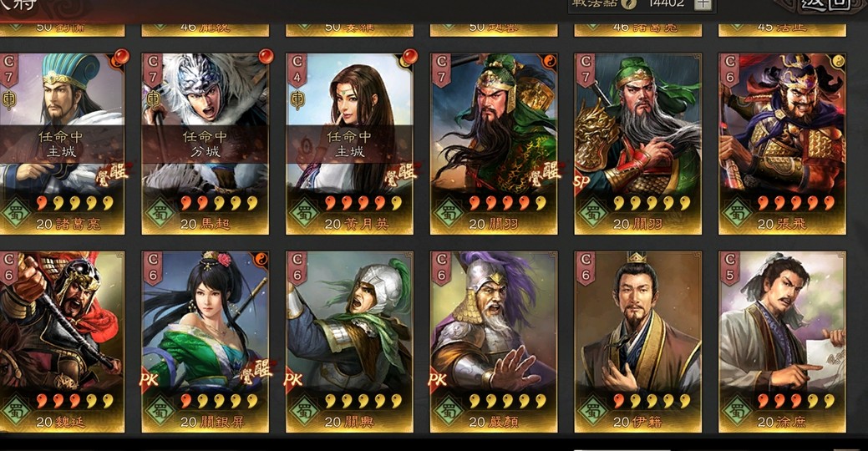
Task: Click the star rating on 關銀屏 card
Action: click(x=219, y=401)
